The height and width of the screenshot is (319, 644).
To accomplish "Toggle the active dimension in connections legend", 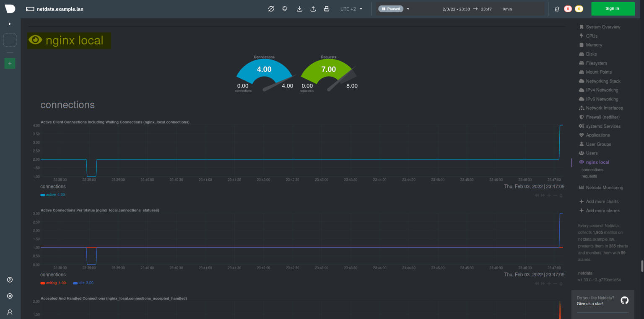I will pos(52,194).
